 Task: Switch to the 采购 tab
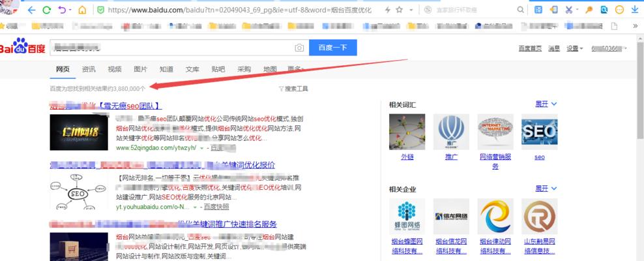tap(244, 69)
